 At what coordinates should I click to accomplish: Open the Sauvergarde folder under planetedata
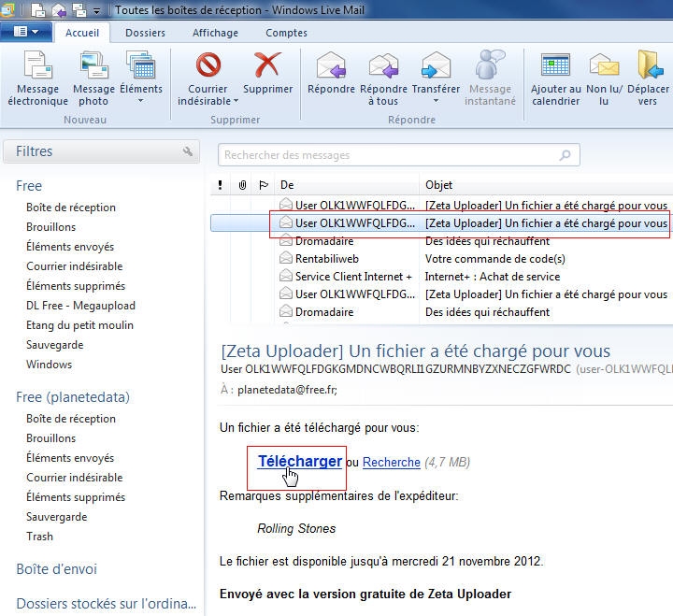(57, 517)
